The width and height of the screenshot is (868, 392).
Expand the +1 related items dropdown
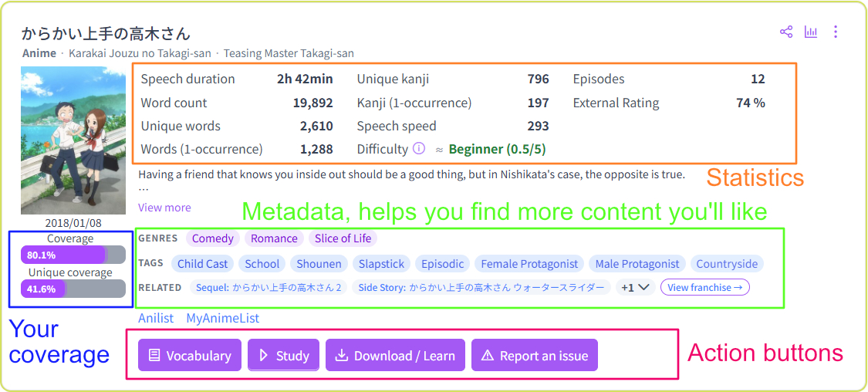coord(635,287)
